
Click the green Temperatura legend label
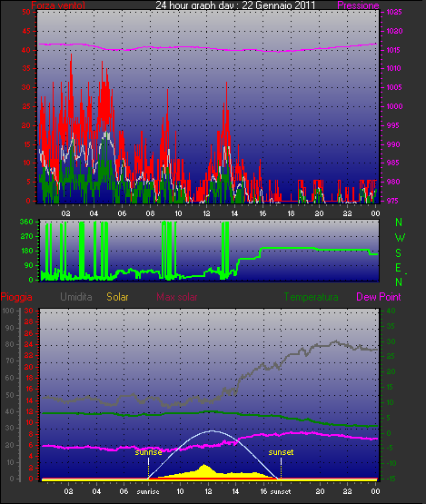point(311,297)
